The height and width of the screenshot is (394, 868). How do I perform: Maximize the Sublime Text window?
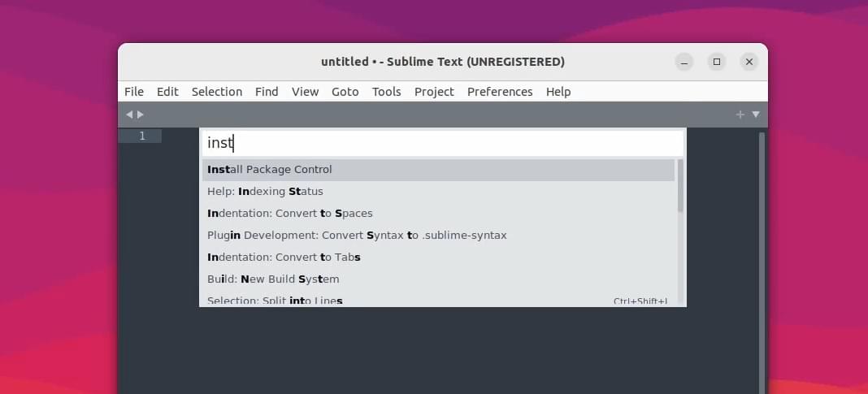coord(717,62)
